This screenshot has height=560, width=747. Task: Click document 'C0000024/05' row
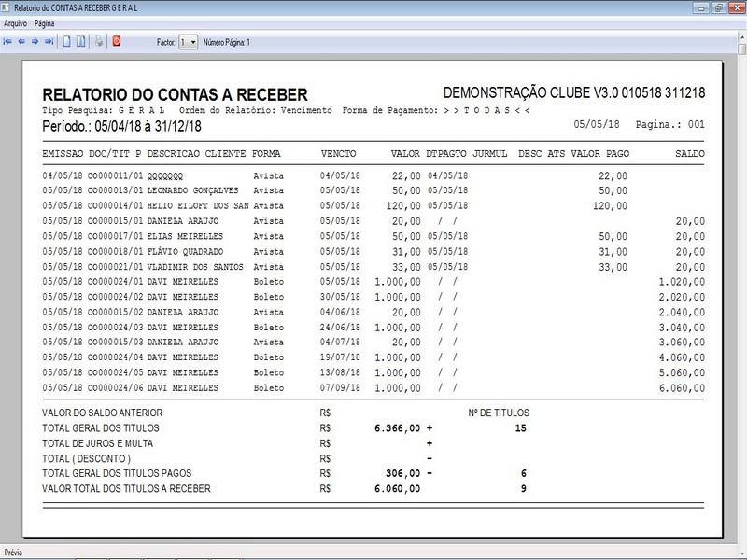115,372
